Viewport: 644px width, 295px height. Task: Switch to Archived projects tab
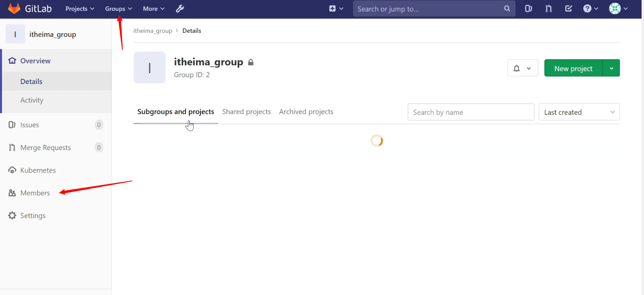tap(306, 112)
